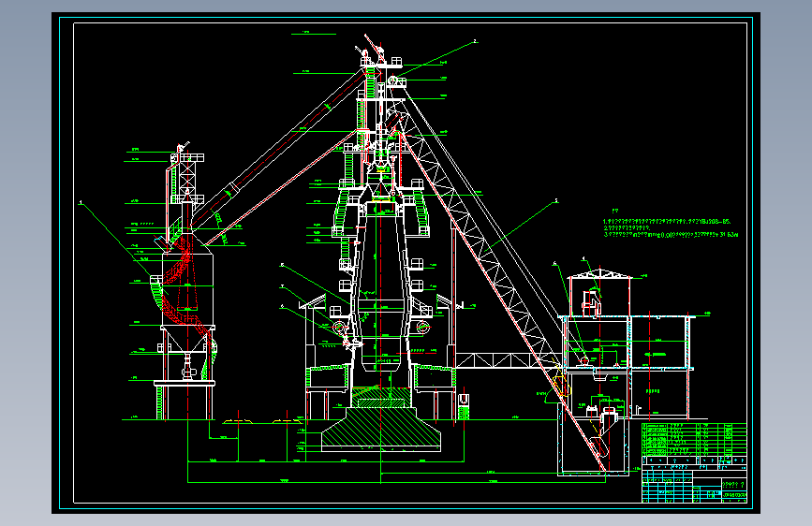Click leader number 4 above the hoist house roof
This screenshot has width=812, height=526.
click(x=583, y=258)
